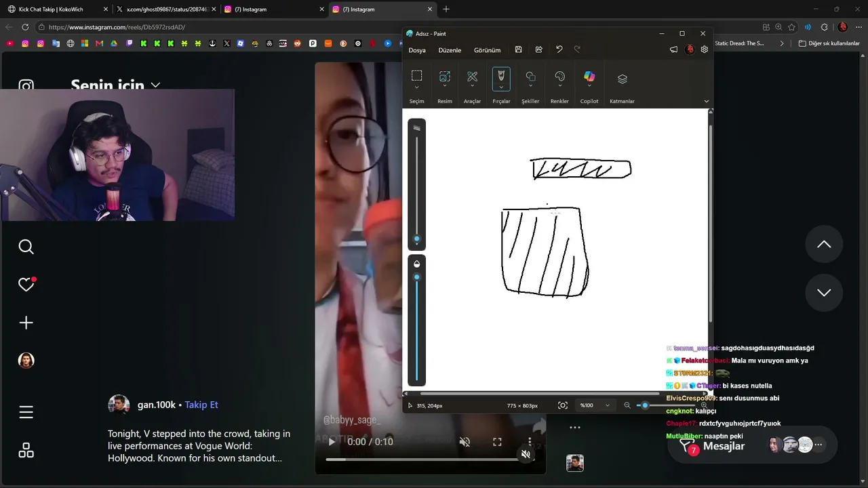Expand the Seçim selection options arrow

(x=416, y=87)
